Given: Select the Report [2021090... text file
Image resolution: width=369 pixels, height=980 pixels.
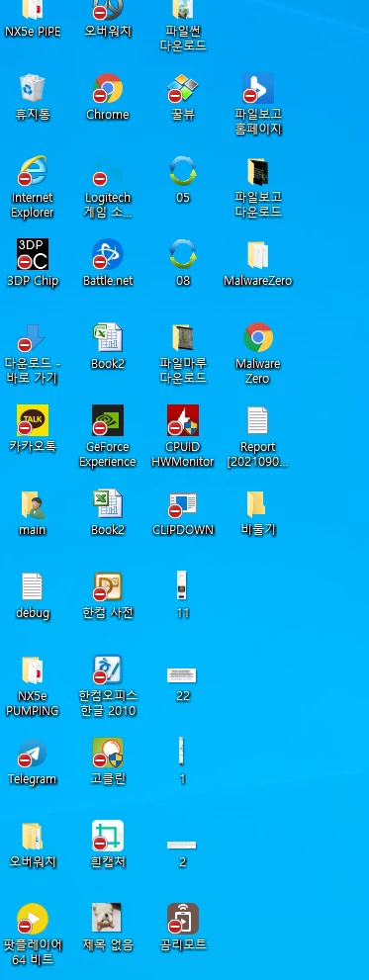Looking at the screenshot, I should [257, 420].
